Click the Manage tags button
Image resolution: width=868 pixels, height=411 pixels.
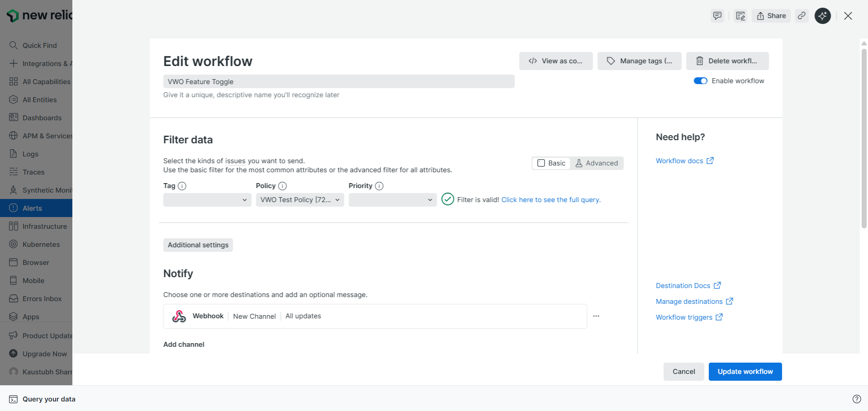coord(640,61)
